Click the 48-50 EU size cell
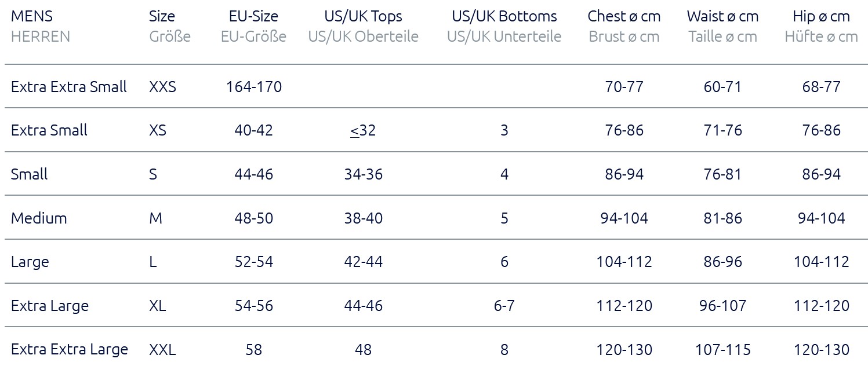The image size is (868, 366). 253,218
